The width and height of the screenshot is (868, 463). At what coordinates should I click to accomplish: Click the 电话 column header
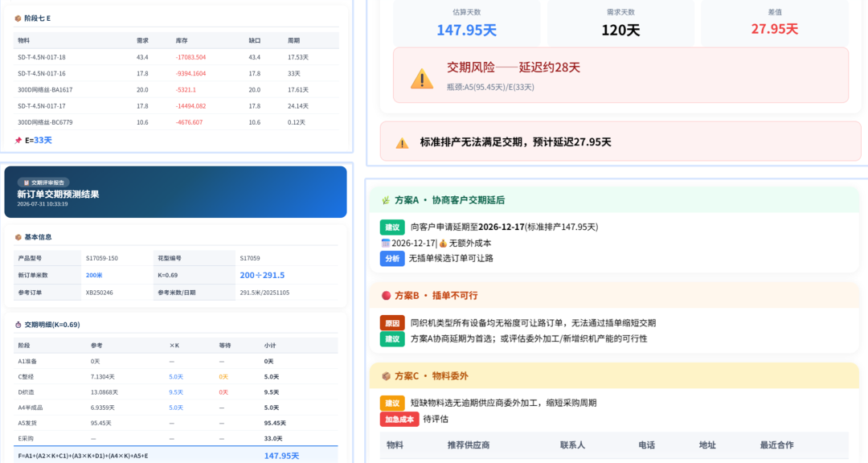pos(646,445)
